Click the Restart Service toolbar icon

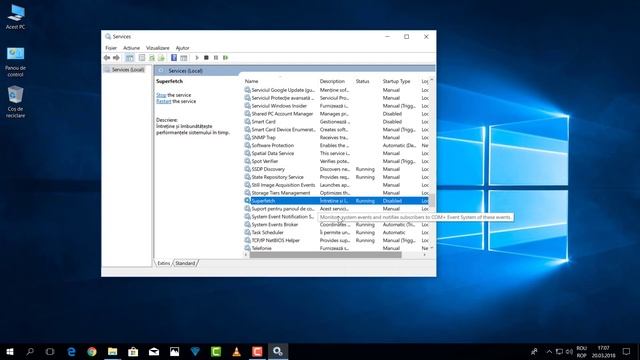click(x=226, y=58)
